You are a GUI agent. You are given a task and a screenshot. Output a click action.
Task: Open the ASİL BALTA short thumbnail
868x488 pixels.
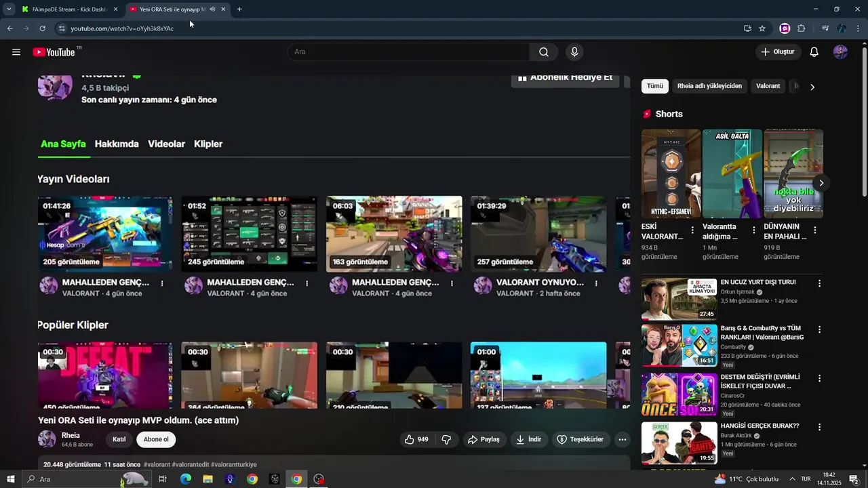pos(732,174)
